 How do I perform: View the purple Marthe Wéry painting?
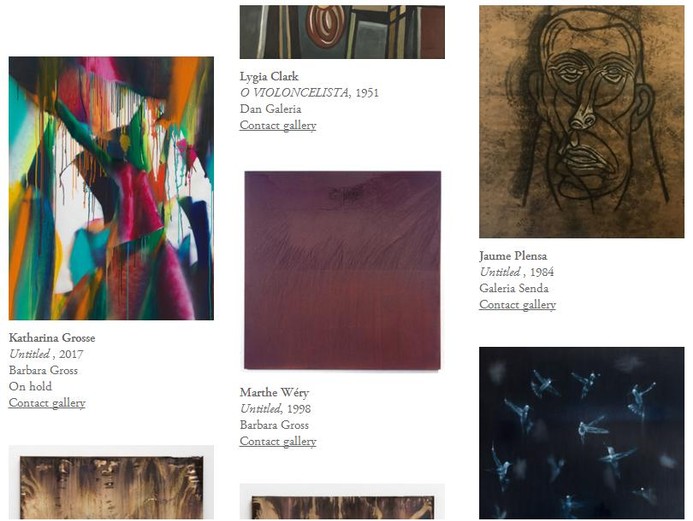click(x=343, y=270)
